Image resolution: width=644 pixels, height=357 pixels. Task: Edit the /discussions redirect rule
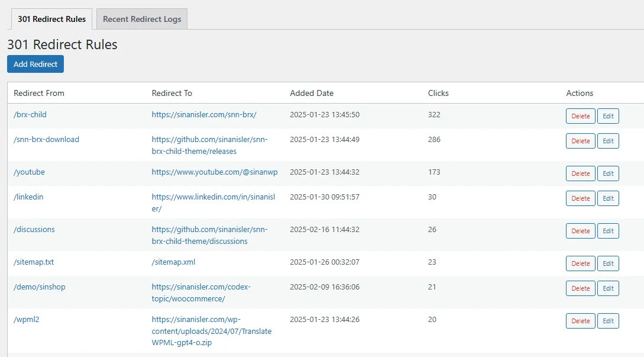click(x=608, y=231)
